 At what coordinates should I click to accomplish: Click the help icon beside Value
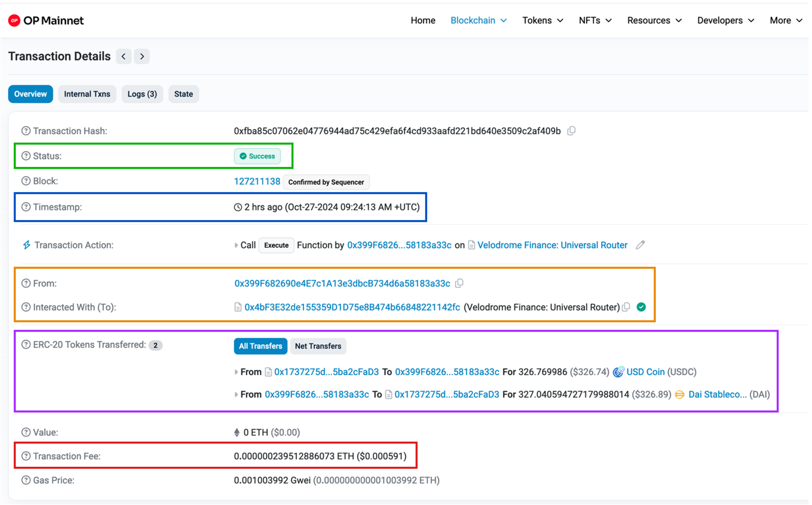(x=26, y=432)
